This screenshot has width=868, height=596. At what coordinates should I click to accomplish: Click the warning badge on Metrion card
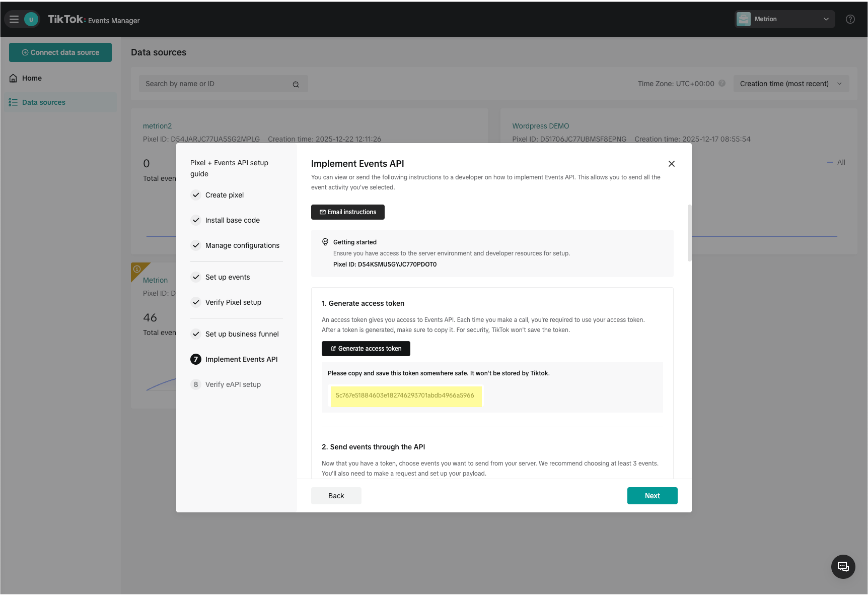137,269
